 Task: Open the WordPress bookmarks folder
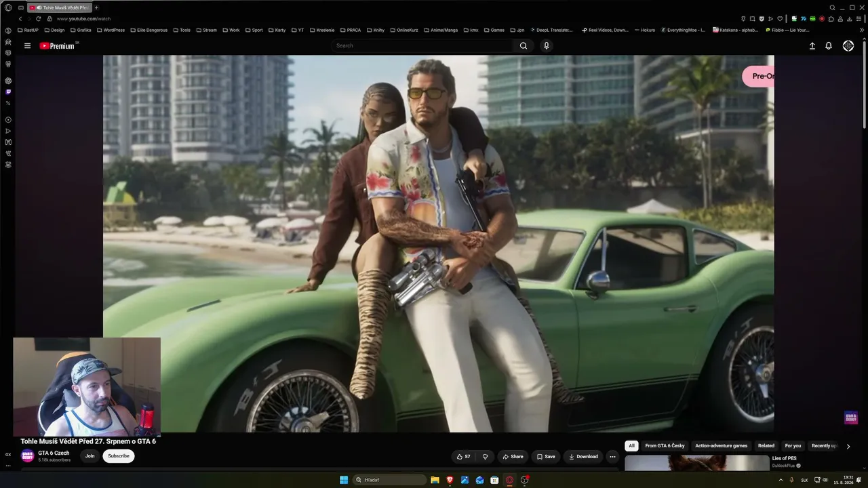pos(111,30)
